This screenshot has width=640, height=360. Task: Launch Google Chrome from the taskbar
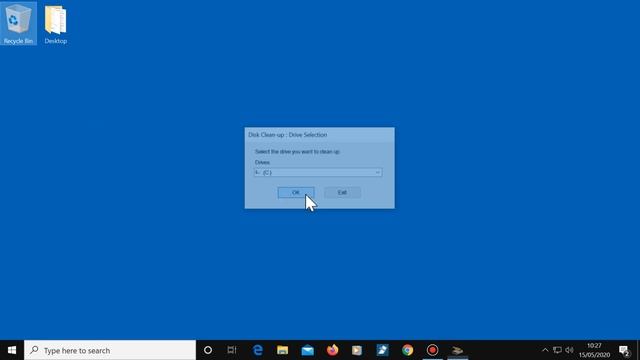(407, 350)
